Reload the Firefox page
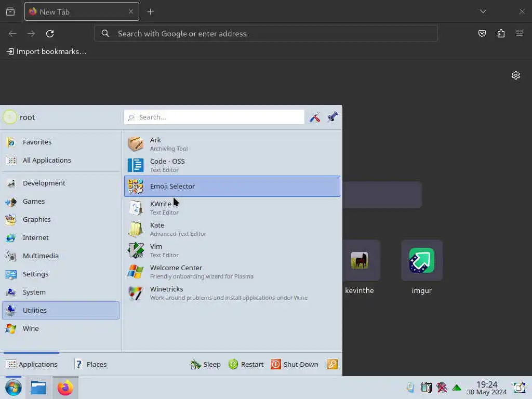532x399 pixels. (50, 34)
